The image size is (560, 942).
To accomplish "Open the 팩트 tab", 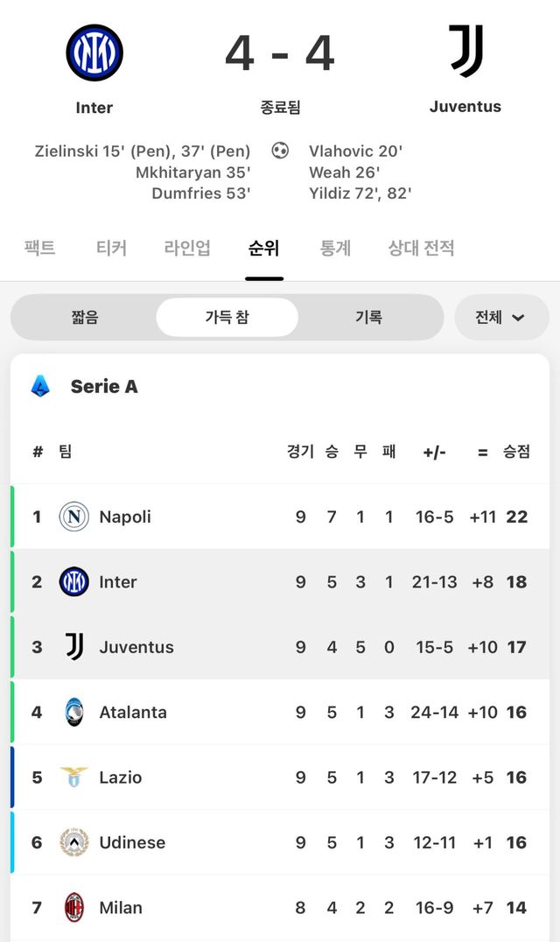I will (x=39, y=248).
